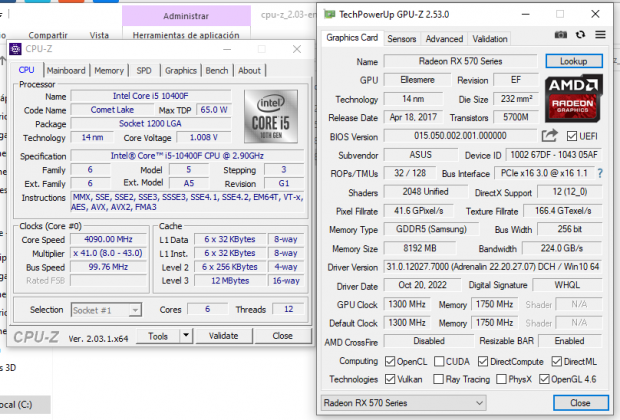Click the CPU Name value Intel Core i5 10400F
This screenshot has height=420, width=620.
click(151, 96)
